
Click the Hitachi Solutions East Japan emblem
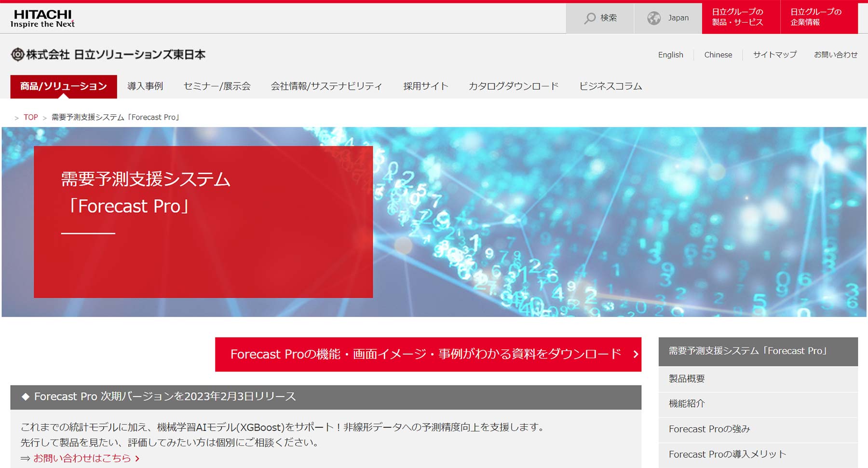point(17,55)
